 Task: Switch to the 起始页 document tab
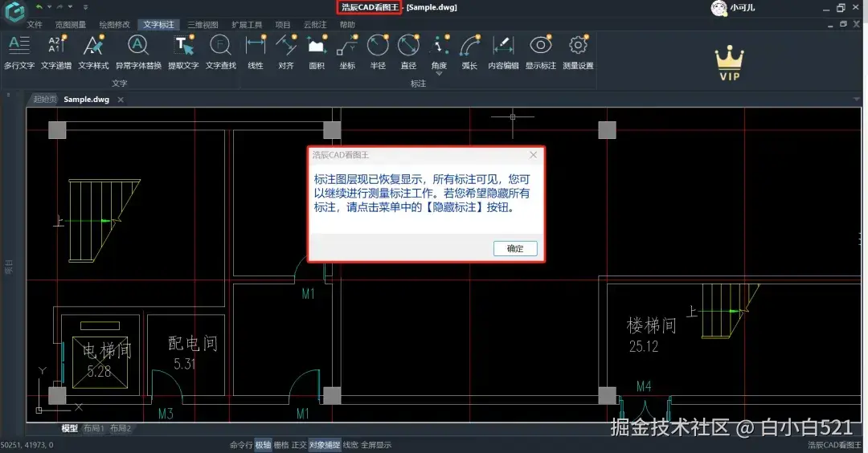[x=45, y=99]
